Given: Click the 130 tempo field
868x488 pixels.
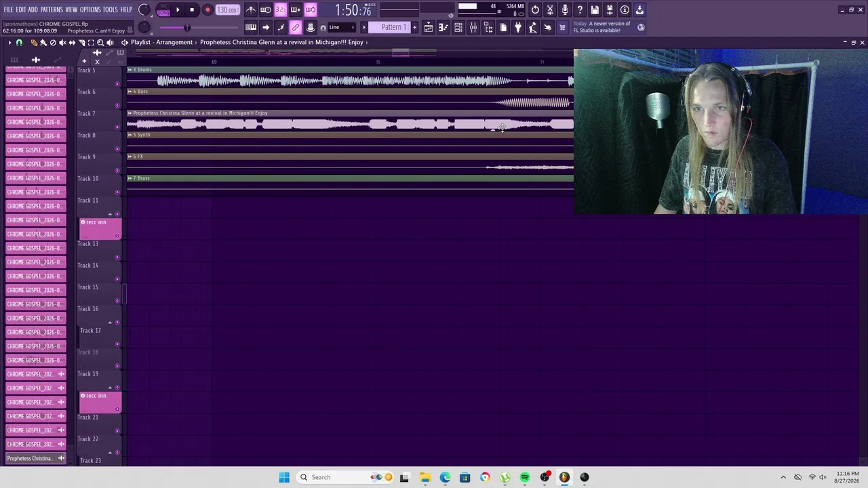Looking at the screenshot, I should (x=228, y=10).
